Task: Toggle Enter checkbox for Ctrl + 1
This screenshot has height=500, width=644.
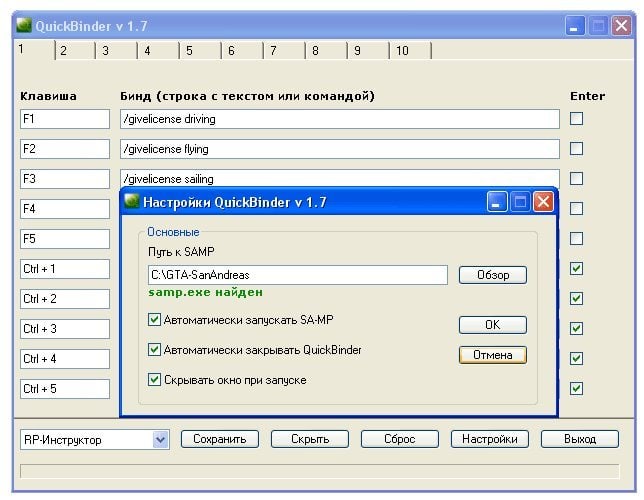Action: point(576,269)
